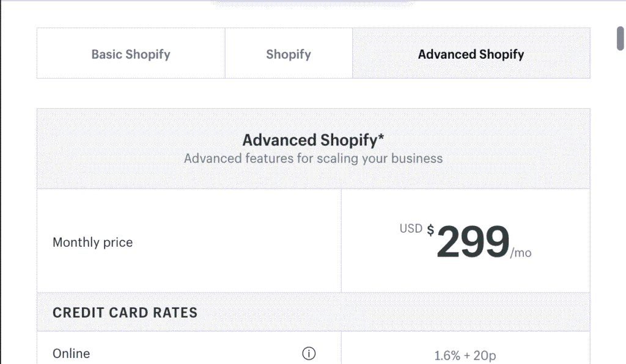Image resolution: width=626 pixels, height=364 pixels.
Task: Switch to the Basic Shopify tab
Action: click(x=131, y=54)
